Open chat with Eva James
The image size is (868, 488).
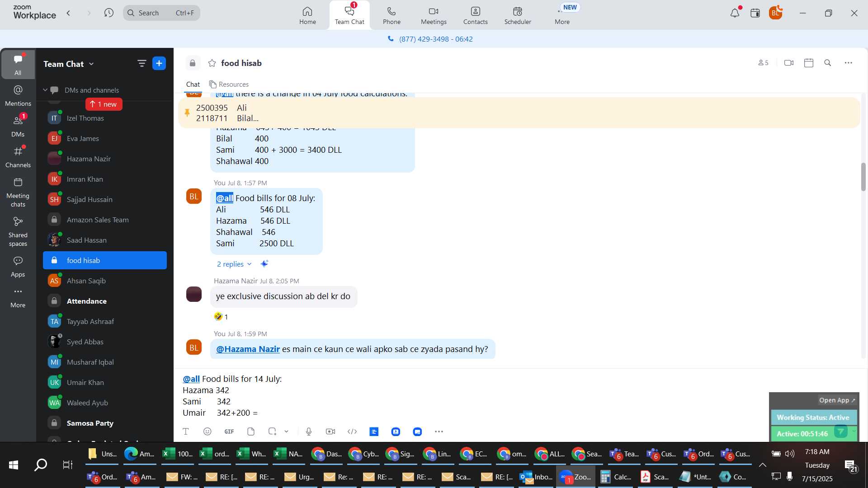[104, 138]
